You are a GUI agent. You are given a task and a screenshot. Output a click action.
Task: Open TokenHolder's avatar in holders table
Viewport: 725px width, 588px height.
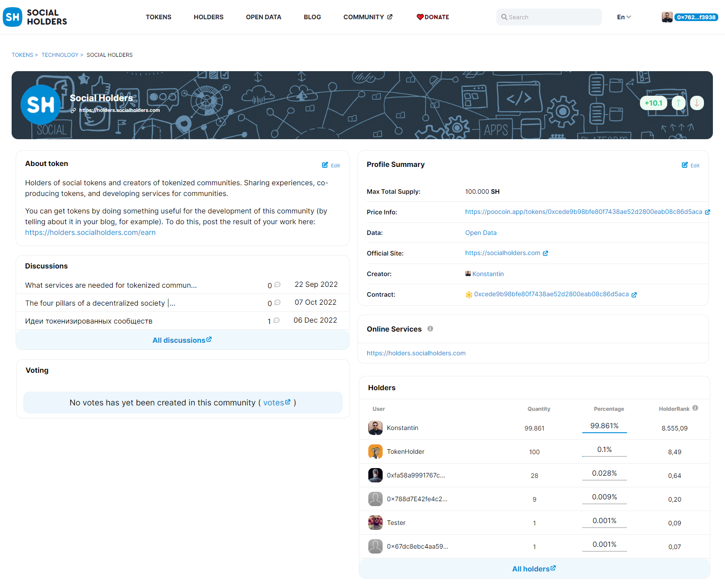coord(375,452)
